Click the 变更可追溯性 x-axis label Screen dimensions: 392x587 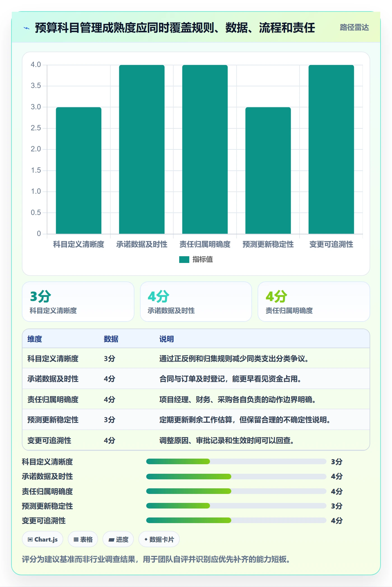[331, 244]
